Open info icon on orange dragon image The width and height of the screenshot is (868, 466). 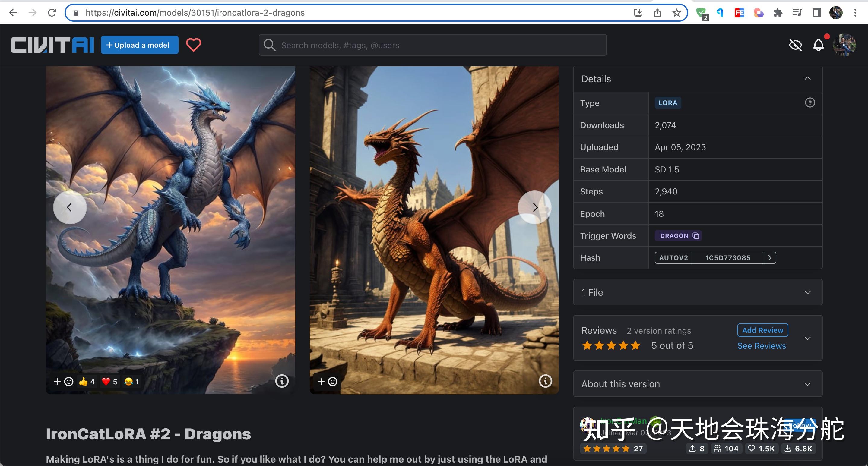[545, 381]
